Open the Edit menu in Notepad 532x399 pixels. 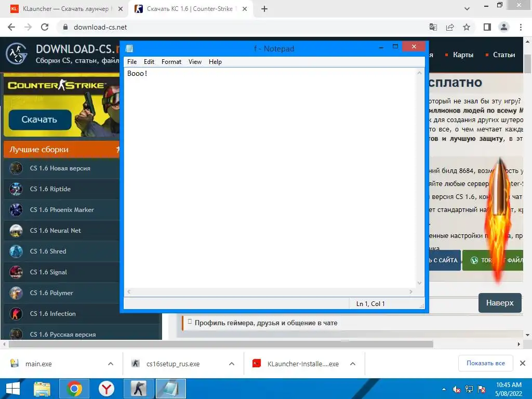point(149,62)
